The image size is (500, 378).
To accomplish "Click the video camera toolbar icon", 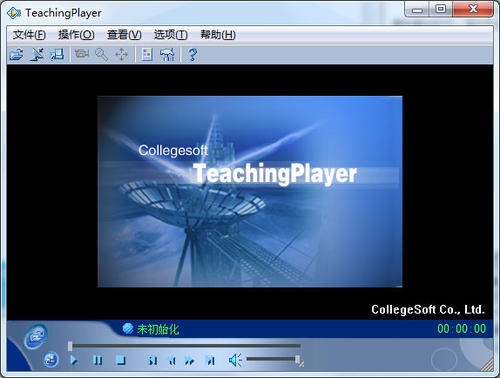I will tap(82, 54).
